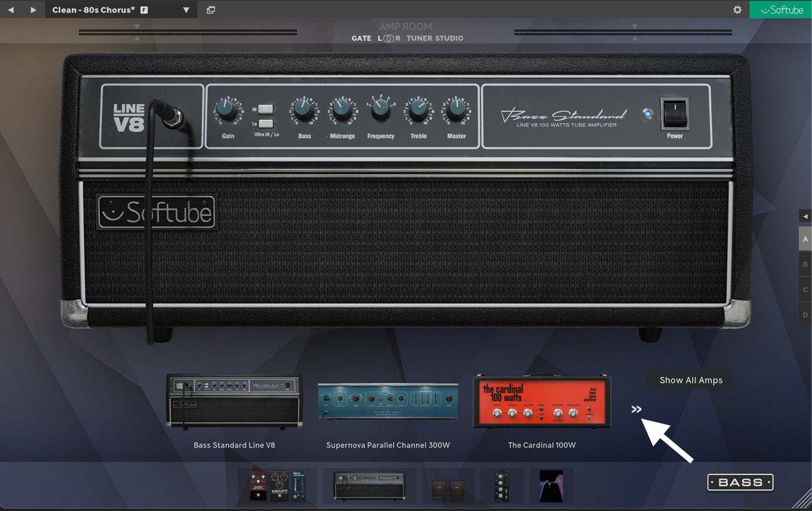Open the cabinets section icon

coord(449,486)
